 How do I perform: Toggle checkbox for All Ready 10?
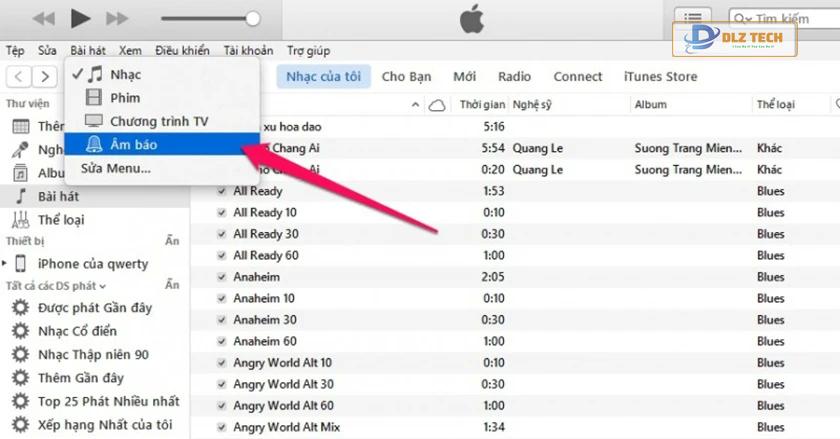point(221,212)
